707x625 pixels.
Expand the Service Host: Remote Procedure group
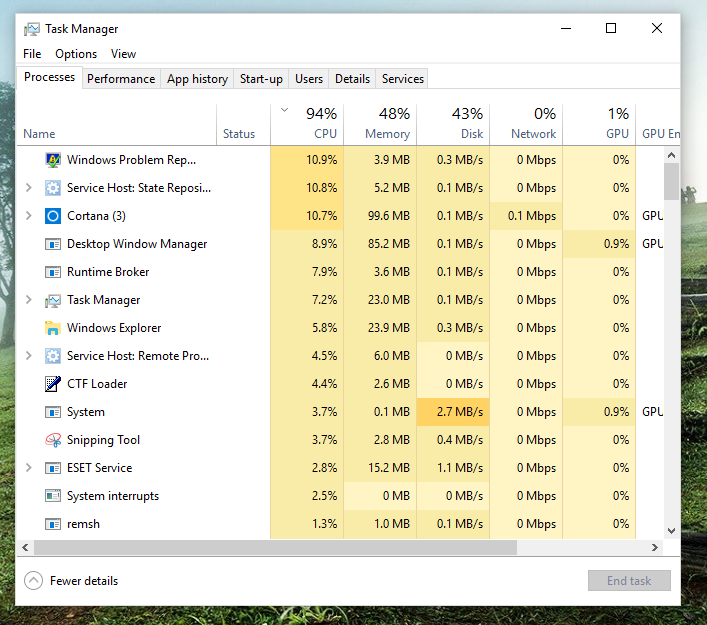[x=29, y=356]
